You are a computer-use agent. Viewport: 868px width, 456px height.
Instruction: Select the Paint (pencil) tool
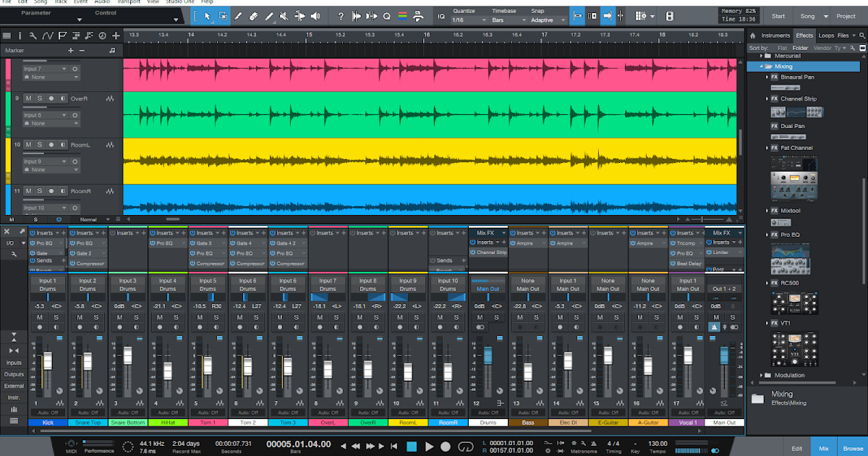[269, 15]
